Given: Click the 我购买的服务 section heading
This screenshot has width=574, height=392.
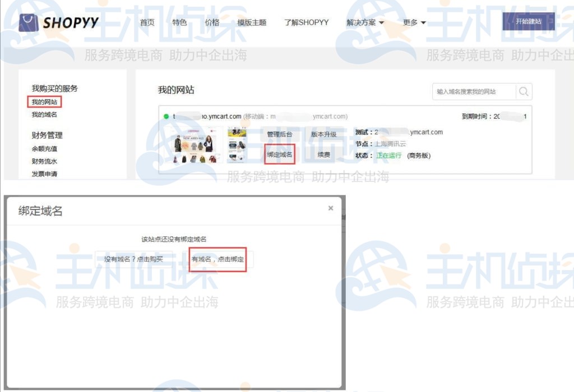Looking at the screenshot, I should (54, 88).
